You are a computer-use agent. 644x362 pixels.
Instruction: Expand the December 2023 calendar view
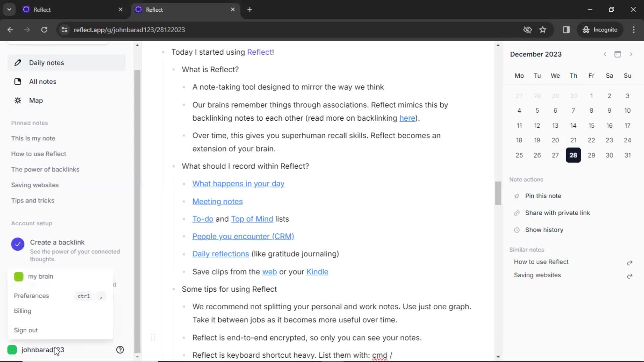(x=618, y=54)
